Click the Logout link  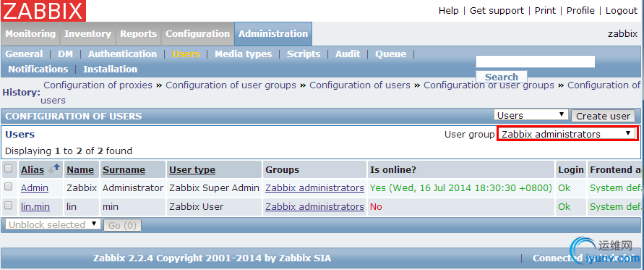[622, 10]
